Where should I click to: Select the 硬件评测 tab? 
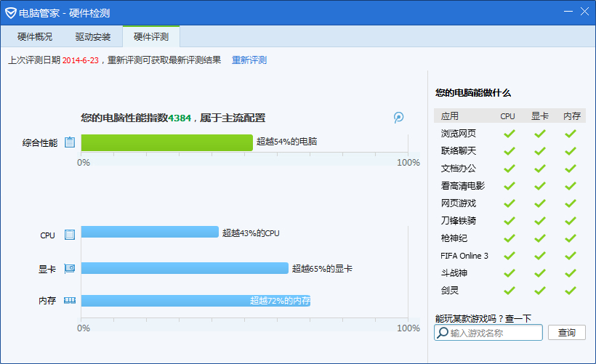point(151,37)
